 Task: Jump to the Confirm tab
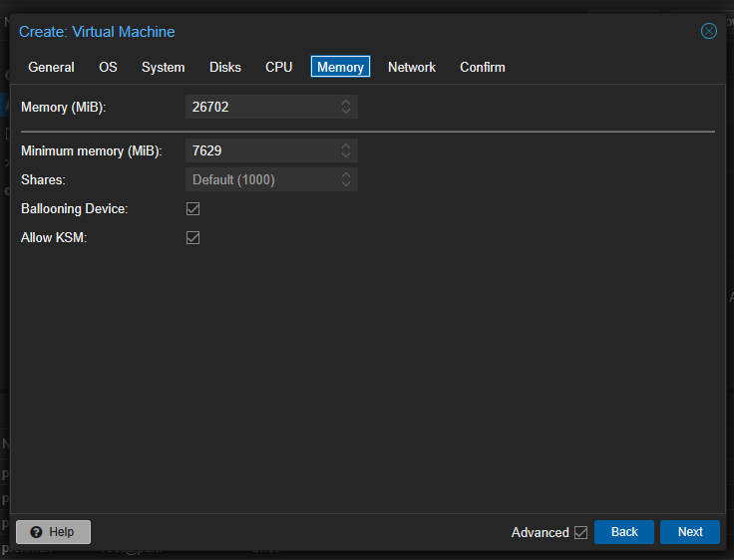click(483, 67)
